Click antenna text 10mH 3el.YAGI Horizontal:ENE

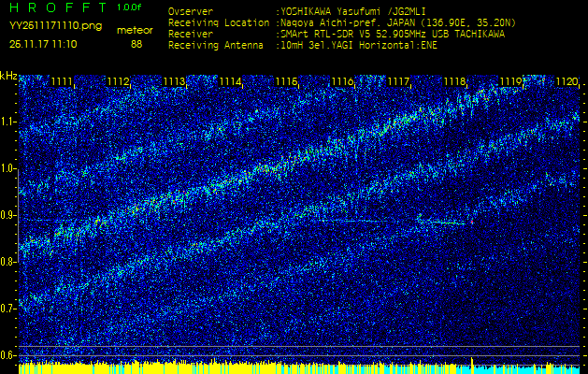coord(358,46)
